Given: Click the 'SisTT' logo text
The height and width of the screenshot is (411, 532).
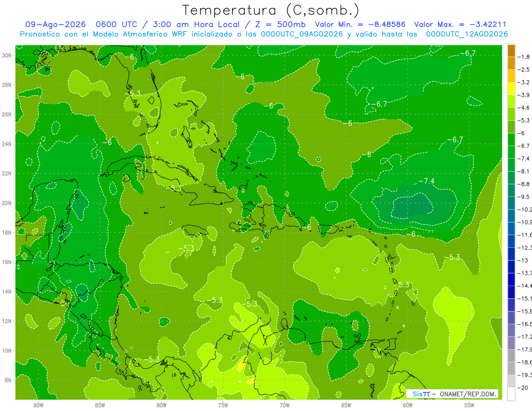Looking at the screenshot, I should (x=421, y=394).
